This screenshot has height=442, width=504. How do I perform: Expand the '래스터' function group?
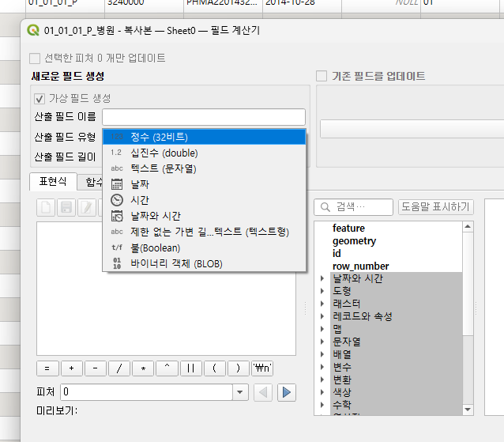pos(322,304)
